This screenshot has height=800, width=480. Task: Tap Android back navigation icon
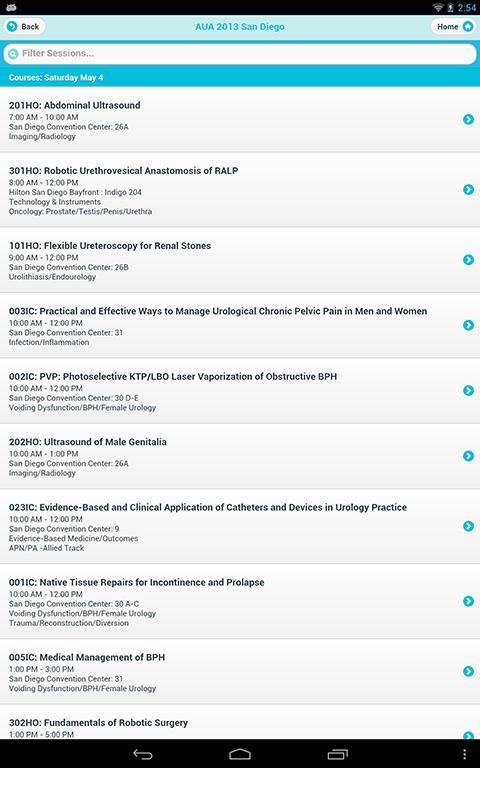(143, 754)
